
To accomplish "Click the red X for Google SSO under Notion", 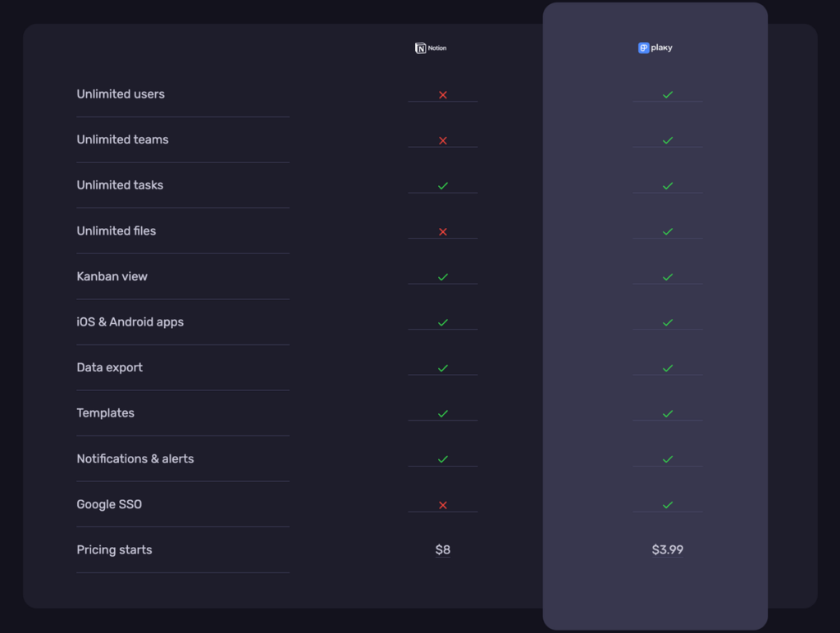I will pyautogui.click(x=443, y=503).
